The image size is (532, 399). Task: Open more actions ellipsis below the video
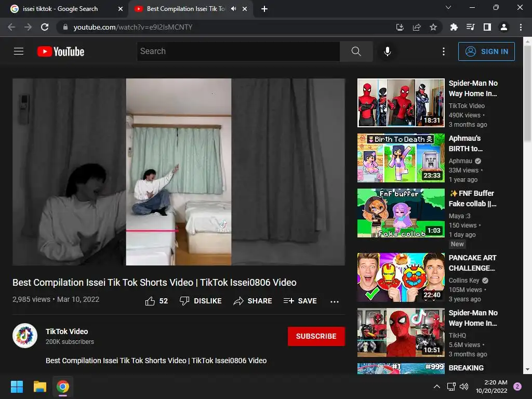click(335, 301)
